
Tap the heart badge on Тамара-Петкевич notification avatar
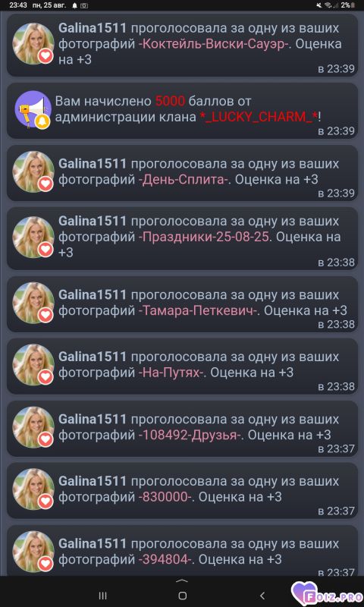click(x=45, y=315)
